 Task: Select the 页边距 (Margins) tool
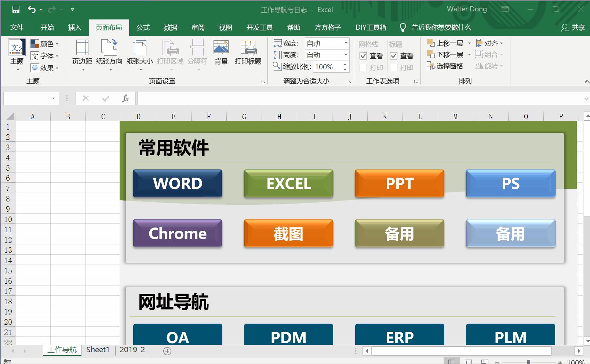coord(81,55)
